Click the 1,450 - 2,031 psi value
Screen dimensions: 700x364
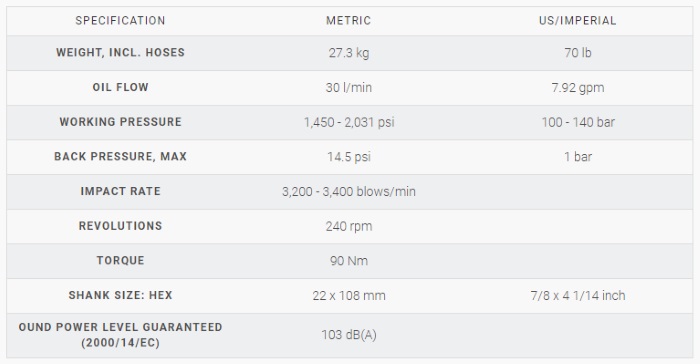point(349,122)
